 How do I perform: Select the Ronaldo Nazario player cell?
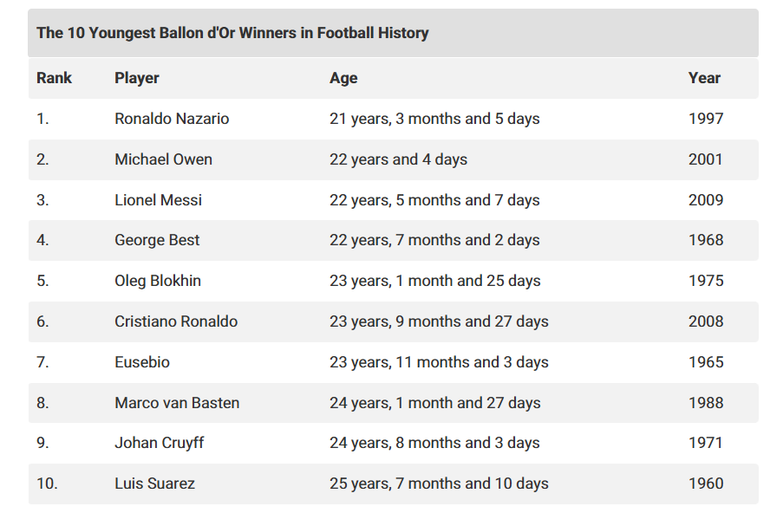point(172,119)
